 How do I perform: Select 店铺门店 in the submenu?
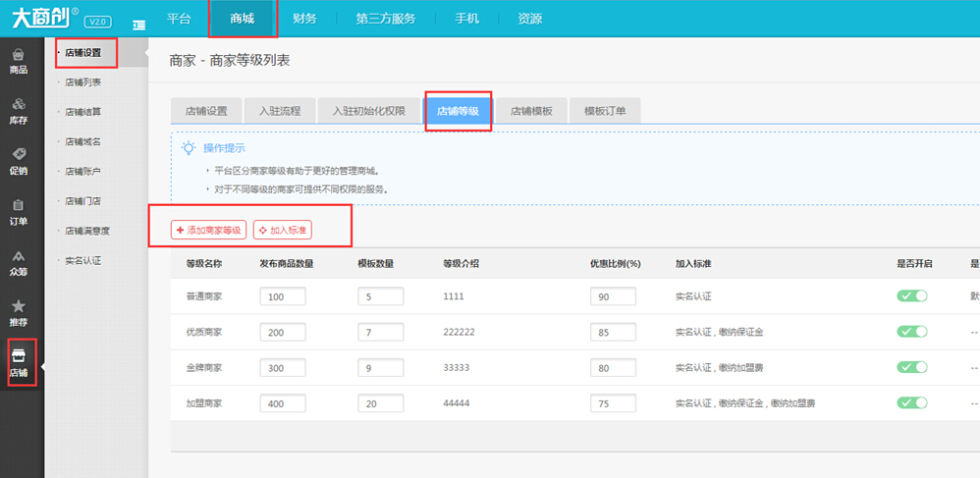pos(83,201)
